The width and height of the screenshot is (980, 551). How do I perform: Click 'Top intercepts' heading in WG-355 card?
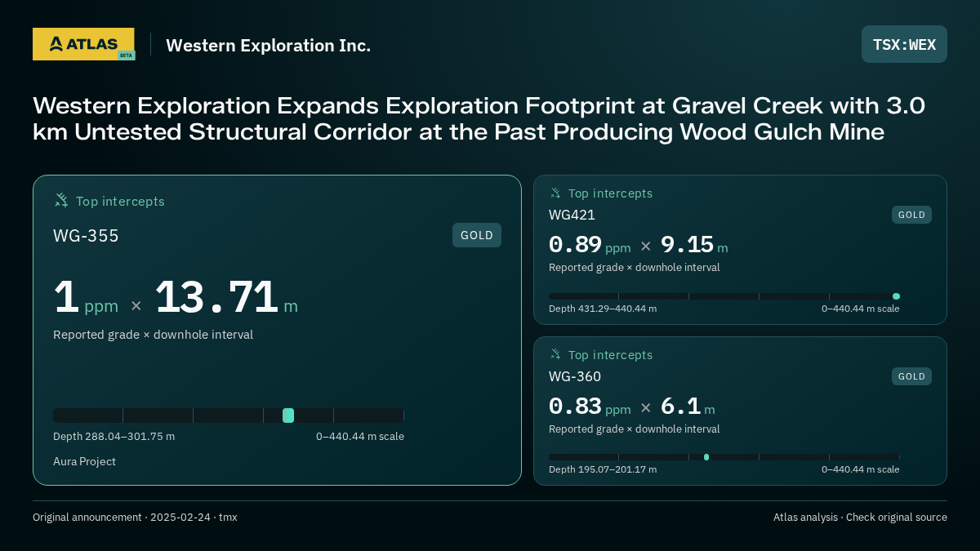click(x=120, y=201)
